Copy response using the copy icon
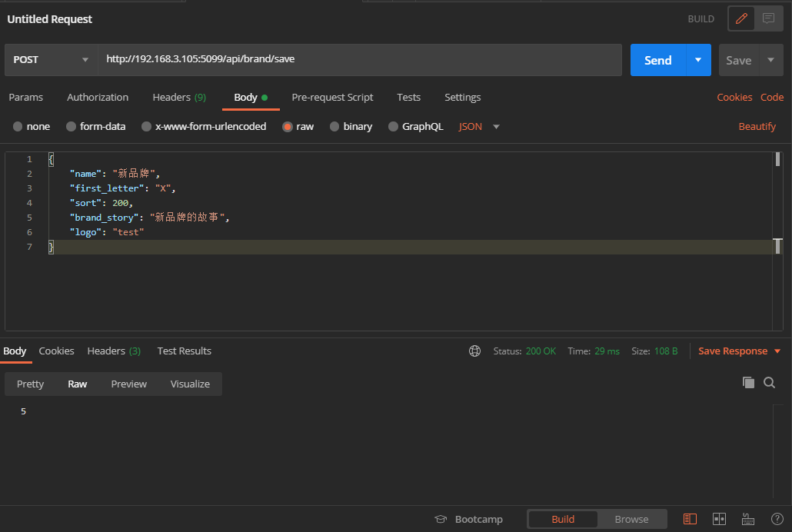 coord(748,382)
